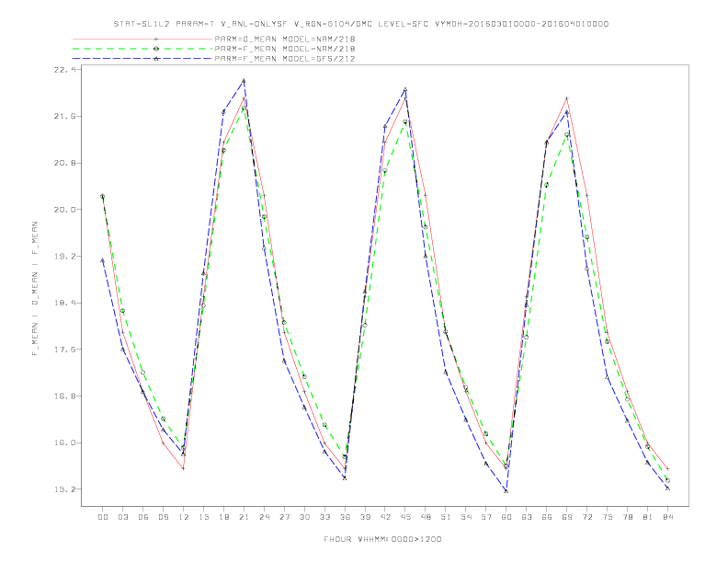Image resolution: width=728 pixels, height=563 pixels.
Task: Click x-axis tick label 39
Action: 365,517
